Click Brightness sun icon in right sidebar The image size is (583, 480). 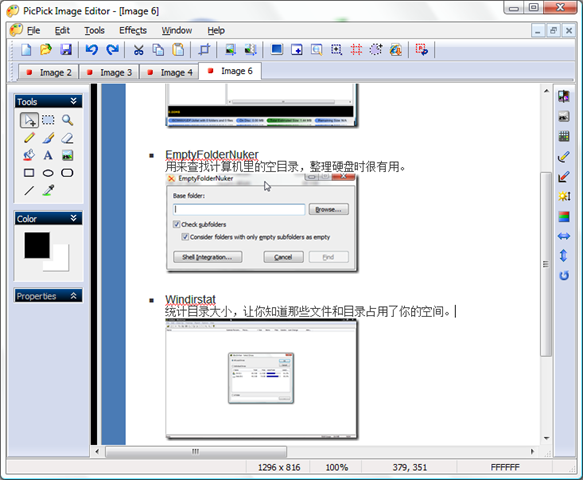(564, 196)
